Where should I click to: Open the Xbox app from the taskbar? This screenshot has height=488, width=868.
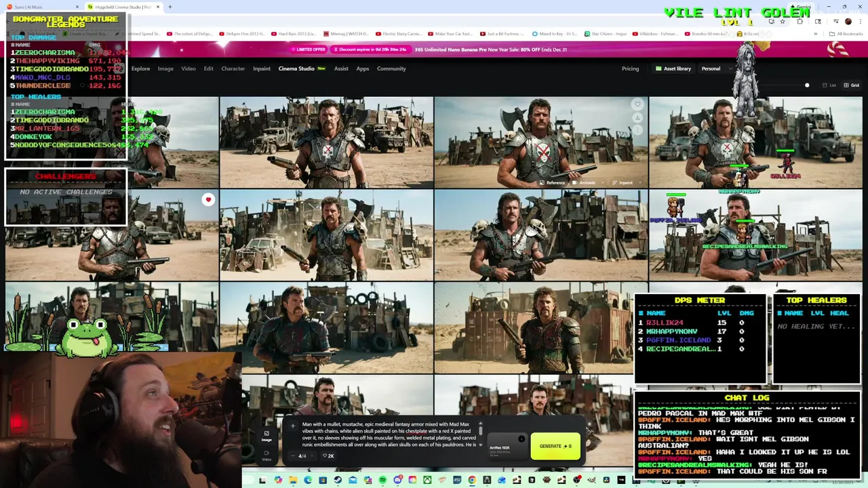pos(427,480)
